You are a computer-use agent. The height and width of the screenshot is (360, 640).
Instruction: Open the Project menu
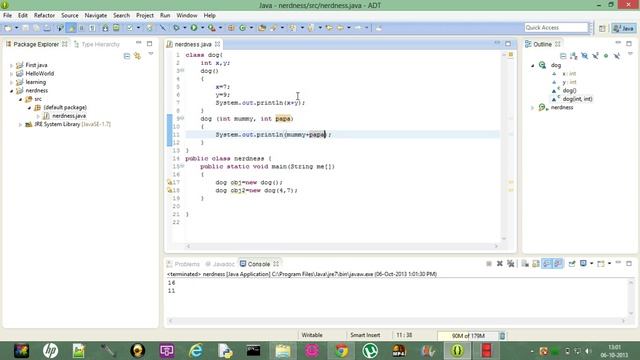coord(144,16)
